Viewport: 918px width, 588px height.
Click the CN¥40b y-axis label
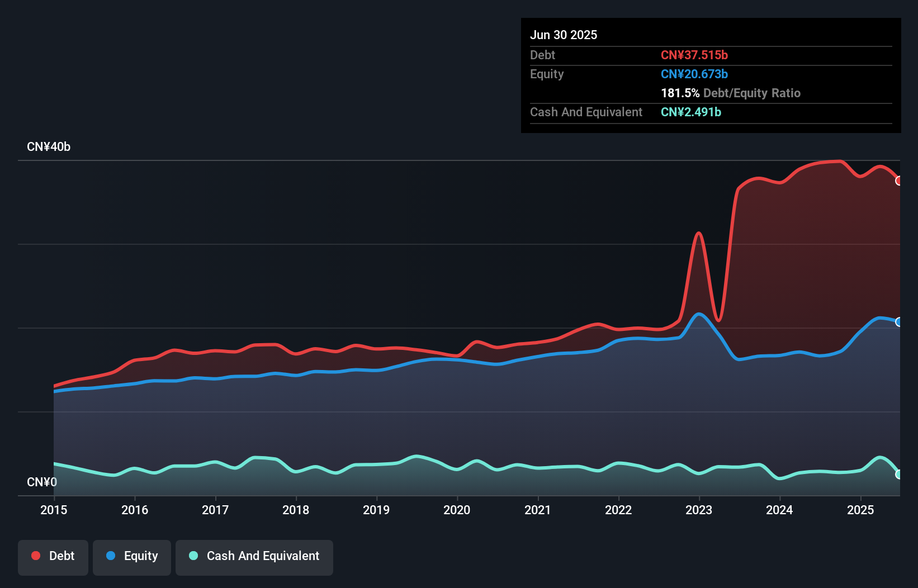pos(49,147)
